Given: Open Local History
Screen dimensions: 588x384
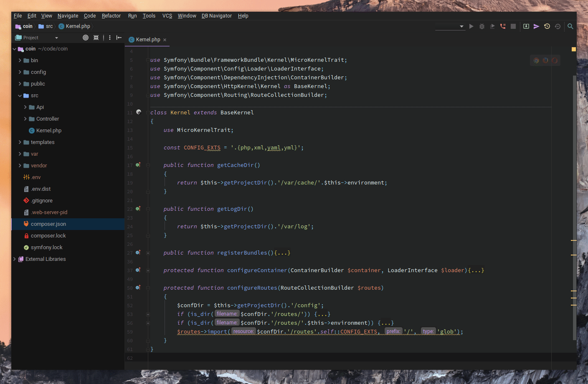Looking at the screenshot, I should pos(547,26).
